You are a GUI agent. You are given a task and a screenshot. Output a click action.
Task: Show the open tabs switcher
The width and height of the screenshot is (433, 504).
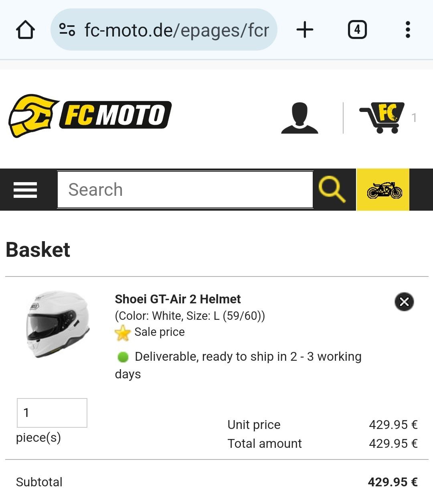pos(357,30)
